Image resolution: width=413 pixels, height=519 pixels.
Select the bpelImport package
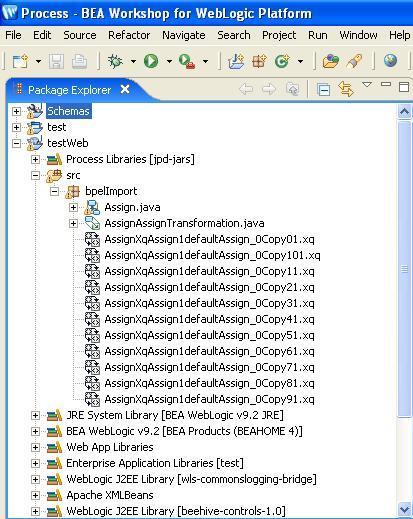click(x=111, y=191)
